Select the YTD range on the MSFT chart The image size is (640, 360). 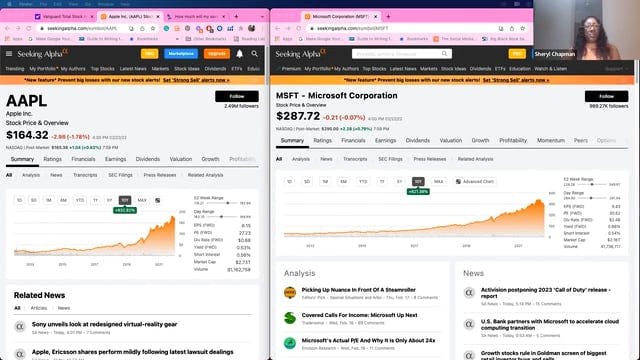point(363,182)
